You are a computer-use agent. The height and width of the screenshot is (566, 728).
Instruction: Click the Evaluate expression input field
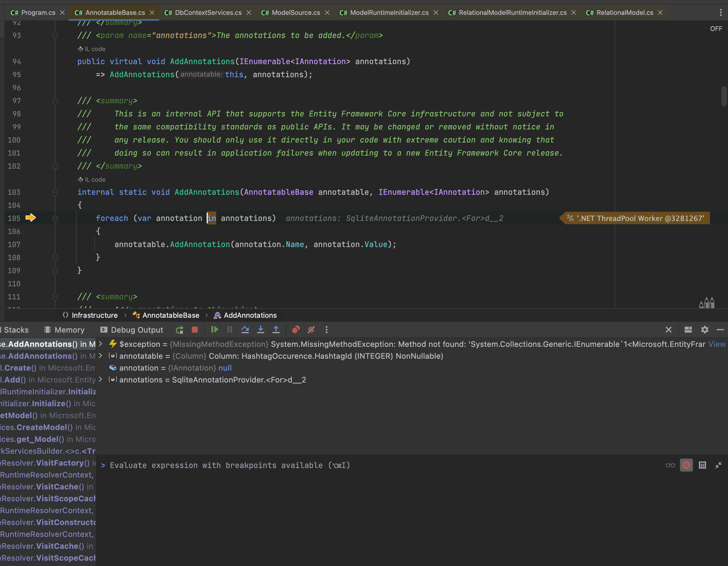pyautogui.click(x=233, y=465)
